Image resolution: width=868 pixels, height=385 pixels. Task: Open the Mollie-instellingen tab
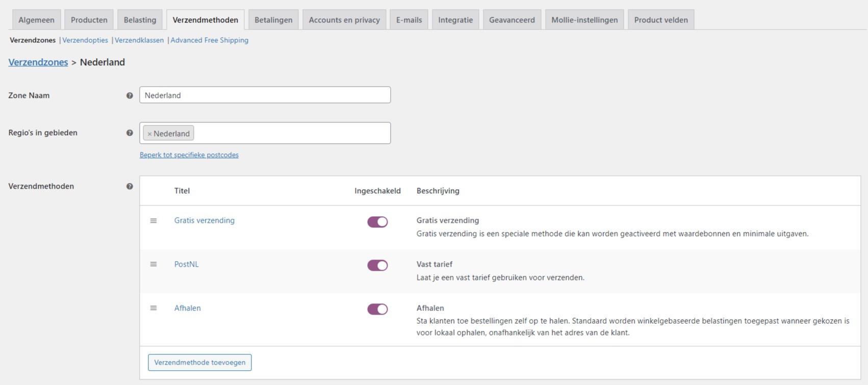[584, 20]
